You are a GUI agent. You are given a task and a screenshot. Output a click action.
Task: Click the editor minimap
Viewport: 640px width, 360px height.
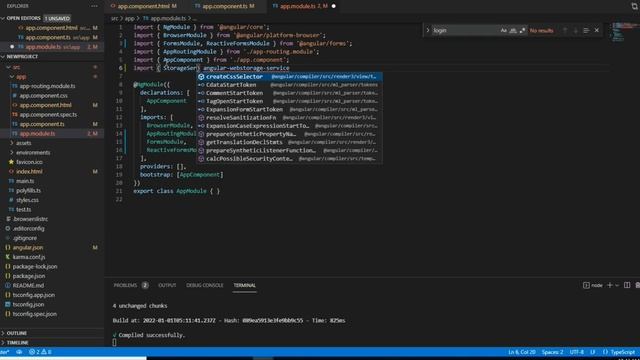coord(623,33)
